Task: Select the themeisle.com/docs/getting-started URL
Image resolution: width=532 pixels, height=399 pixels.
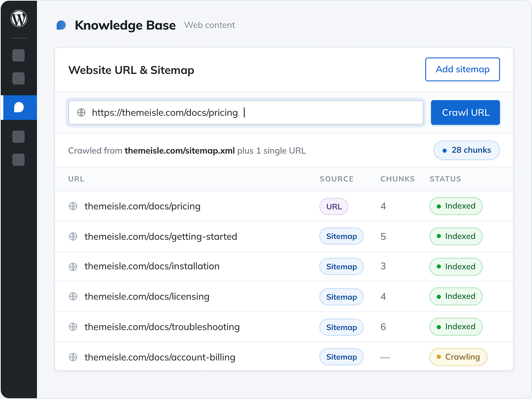Action: (x=161, y=236)
